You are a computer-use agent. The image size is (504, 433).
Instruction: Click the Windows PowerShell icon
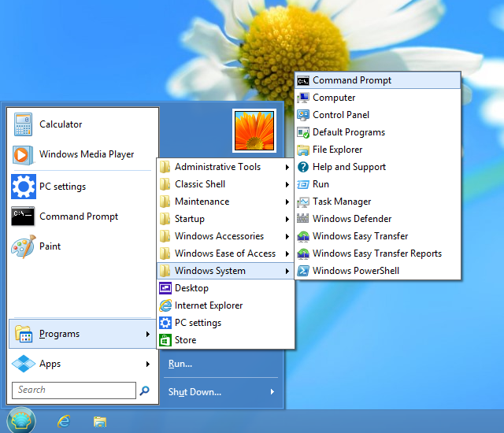(303, 271)
